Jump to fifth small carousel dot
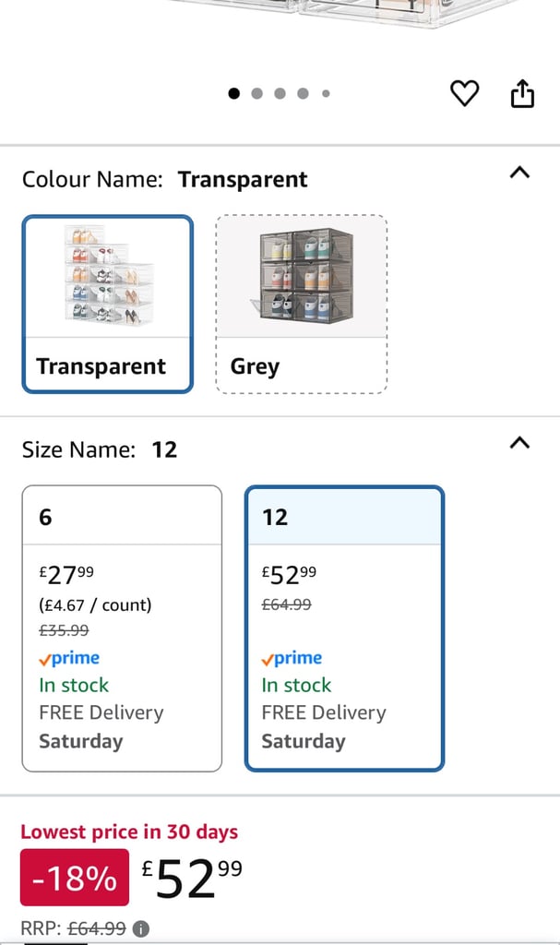 (x=326, y=93)
